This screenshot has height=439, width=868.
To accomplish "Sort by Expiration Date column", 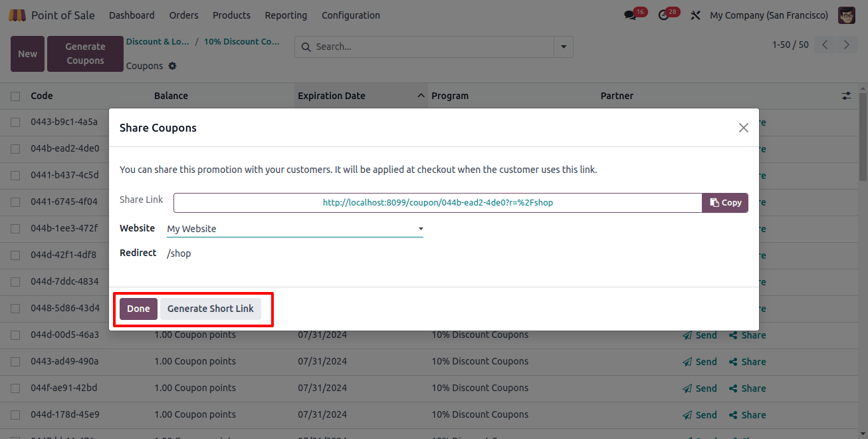I will [x=362, y=96].
